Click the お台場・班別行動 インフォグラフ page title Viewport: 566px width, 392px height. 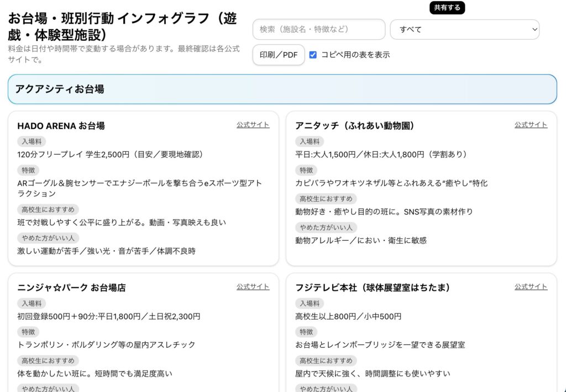122,26
